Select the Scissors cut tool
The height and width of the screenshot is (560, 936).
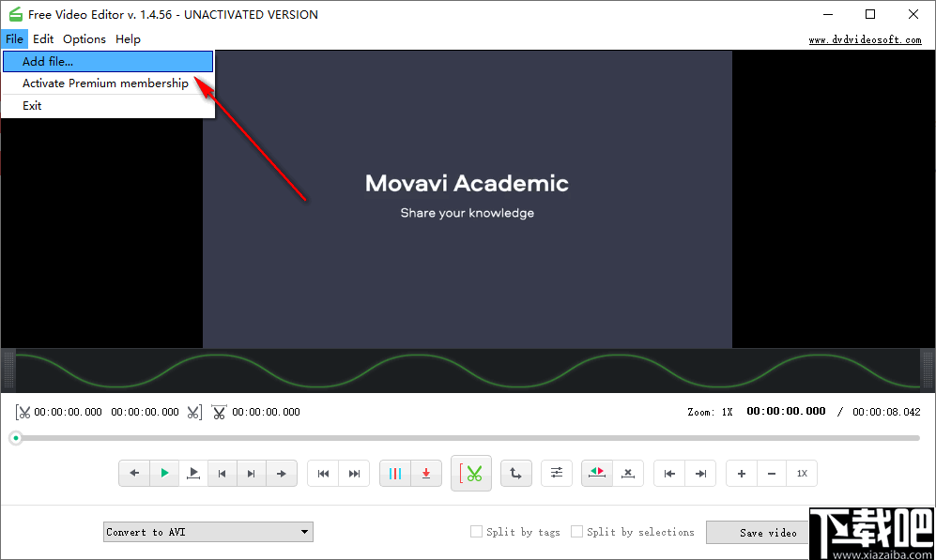click(470, 473)
